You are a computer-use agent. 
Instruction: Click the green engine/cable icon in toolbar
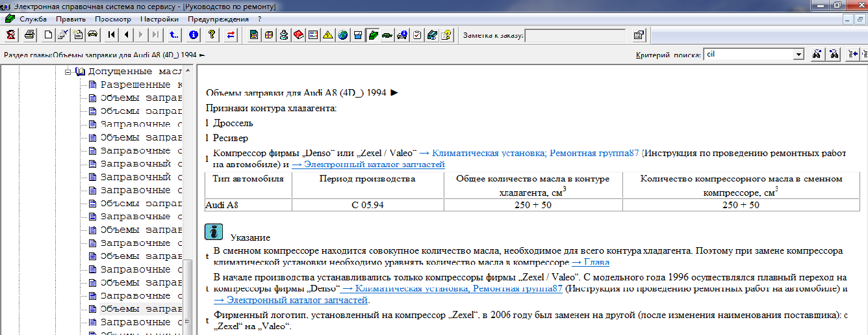coord(387,35)
